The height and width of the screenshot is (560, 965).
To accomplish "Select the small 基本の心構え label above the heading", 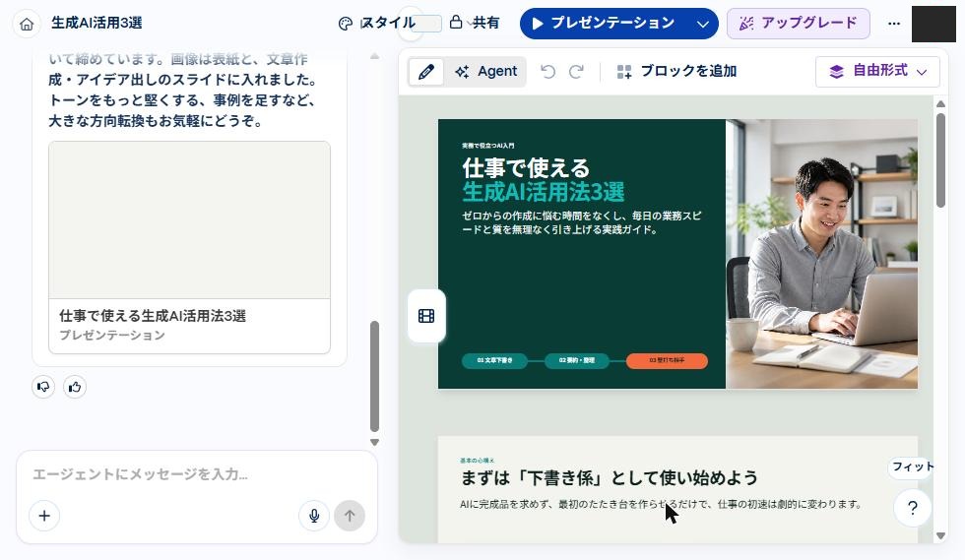I will (x=477, y=461).
